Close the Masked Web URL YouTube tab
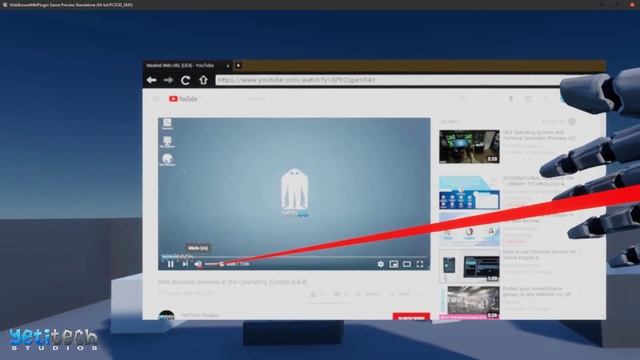The image size is (640, 360). (228, 66)
